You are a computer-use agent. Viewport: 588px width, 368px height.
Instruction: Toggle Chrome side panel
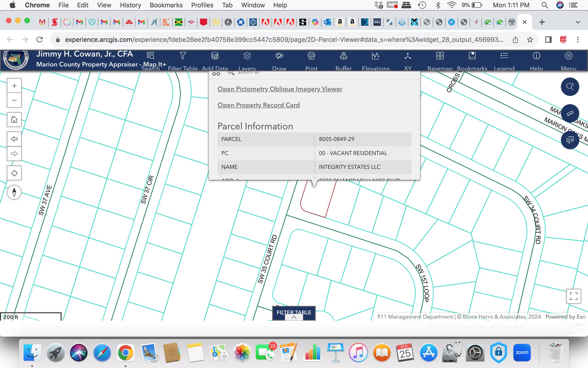point(548,40)
